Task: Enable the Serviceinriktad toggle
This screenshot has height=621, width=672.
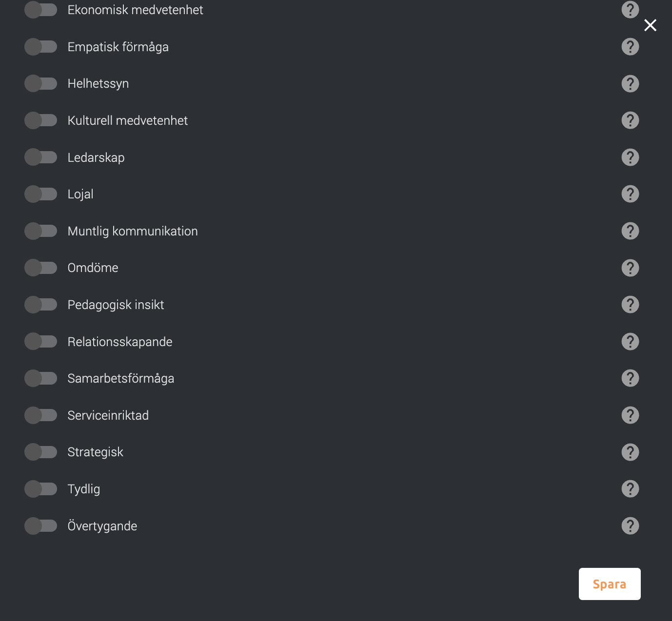Action: point(41,415)
